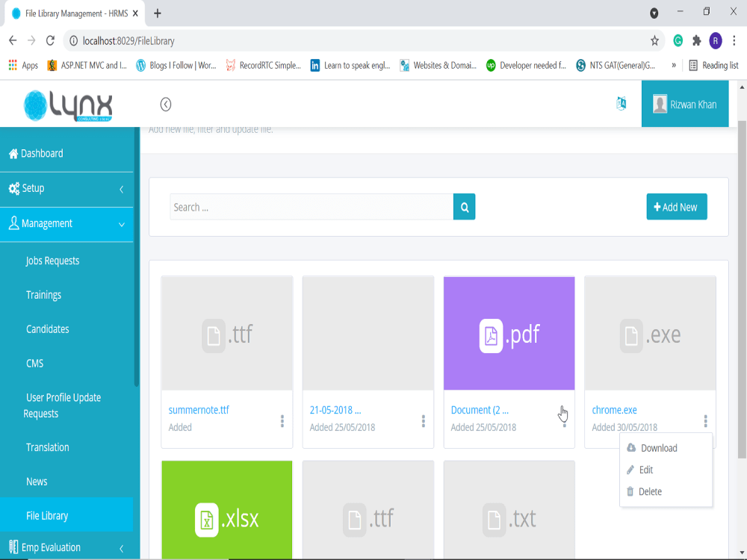Image resolution: width=747 pixels, height=560 pixels.
Task: Click the .txt file thumbnail
Action: (x=509, y=509)
